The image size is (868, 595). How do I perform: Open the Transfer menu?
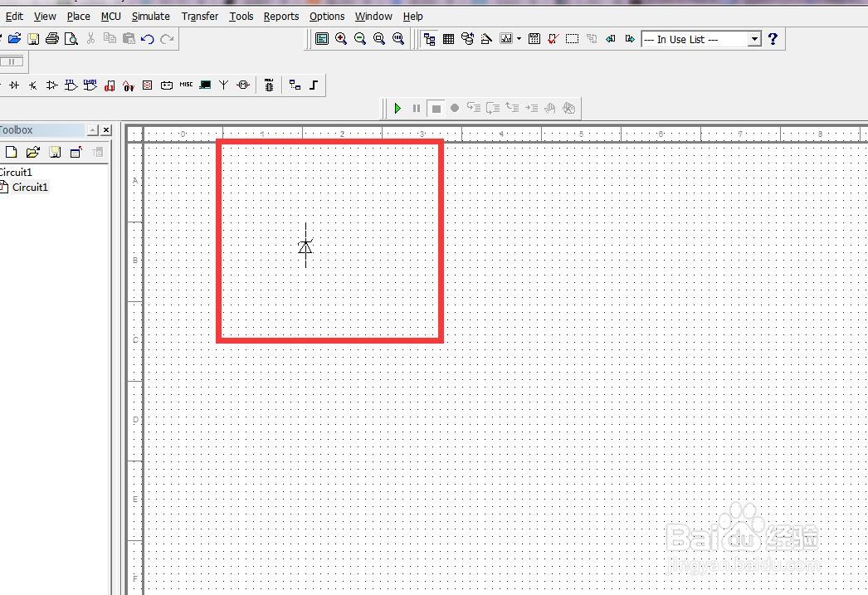(200, 17)
